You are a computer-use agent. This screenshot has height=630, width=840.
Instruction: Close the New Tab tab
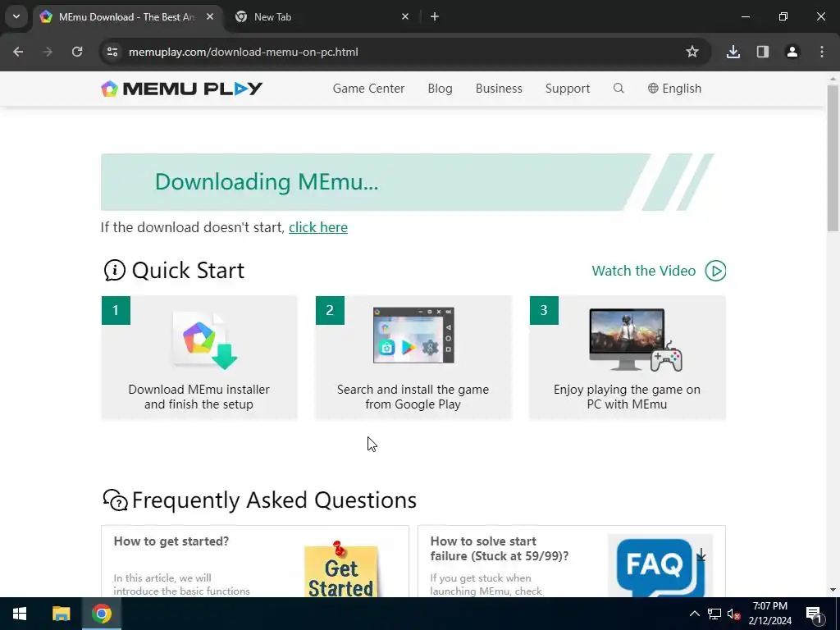pyautogui.click(x=405, y=16)
